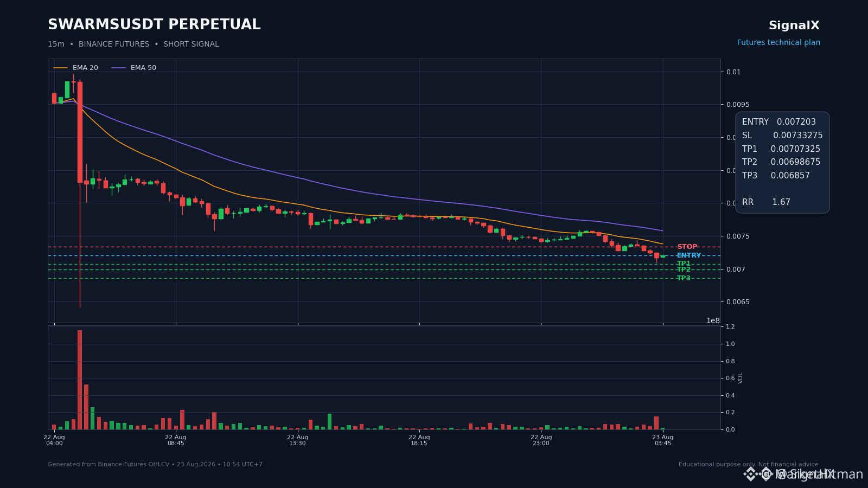Screen dimensions: 868x488
Task: Select the RR 1.67 row in info box
Action: pyautogui.click(x=766, y=202)
